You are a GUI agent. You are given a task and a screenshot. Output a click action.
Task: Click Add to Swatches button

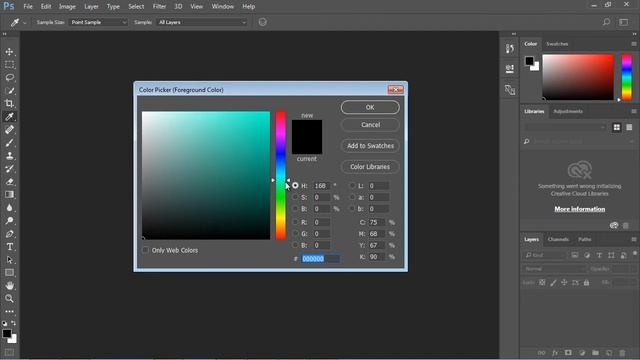coord(370,146)
